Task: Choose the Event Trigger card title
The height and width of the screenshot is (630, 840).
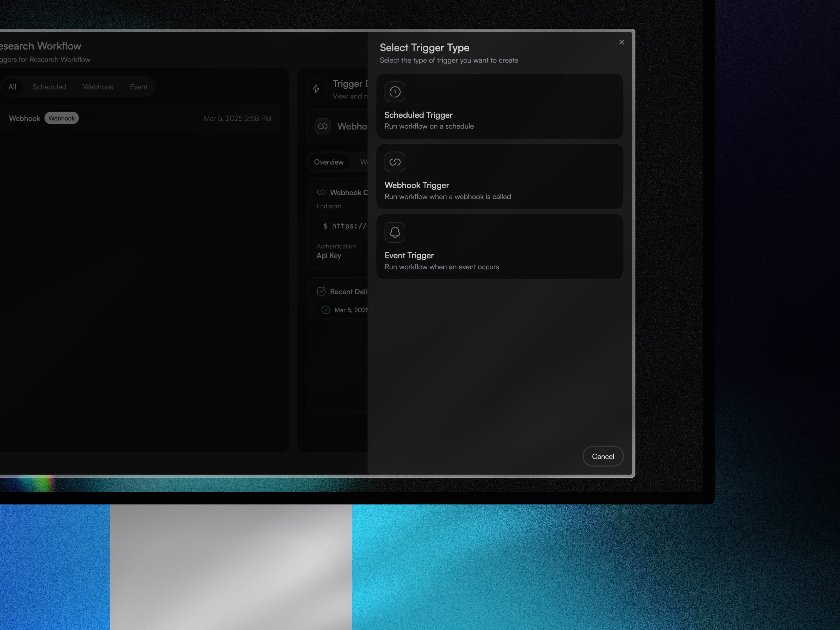Action: point(409,255)
